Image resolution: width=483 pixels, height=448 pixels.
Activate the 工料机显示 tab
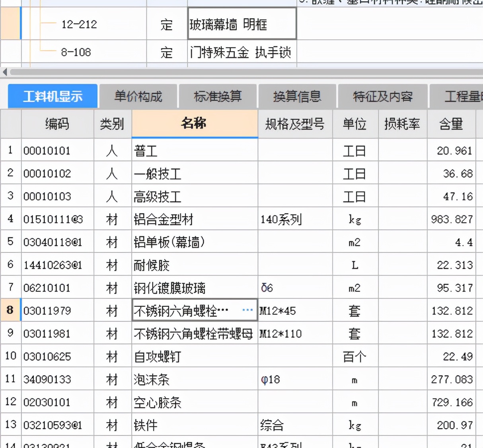53,95
